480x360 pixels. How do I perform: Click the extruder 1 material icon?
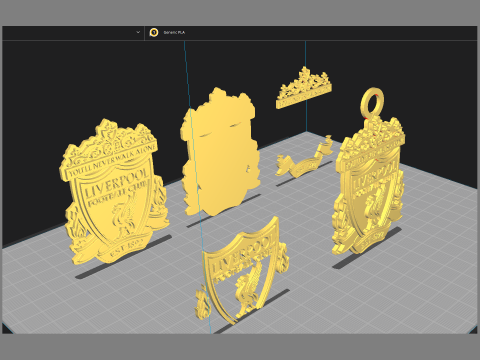[154, 32]
